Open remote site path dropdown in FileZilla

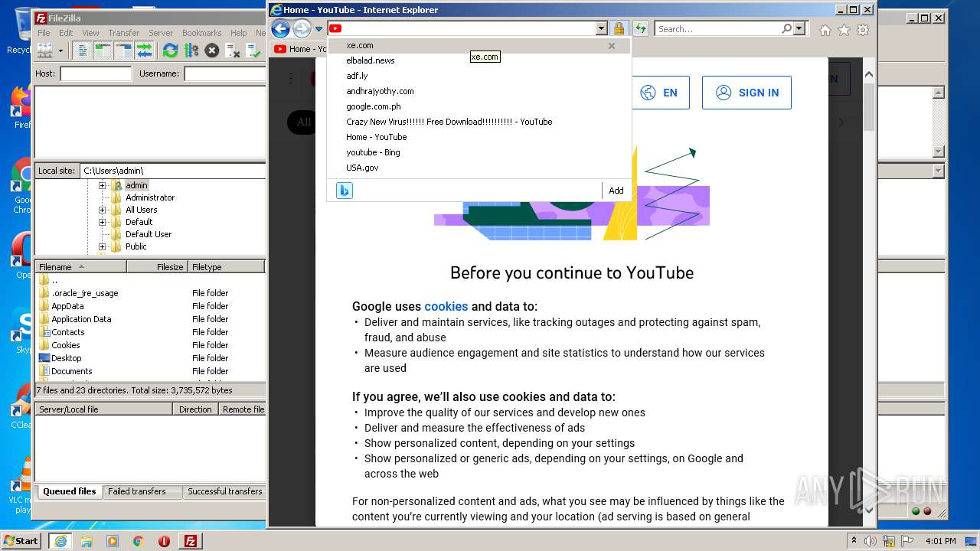click(939, 171)
